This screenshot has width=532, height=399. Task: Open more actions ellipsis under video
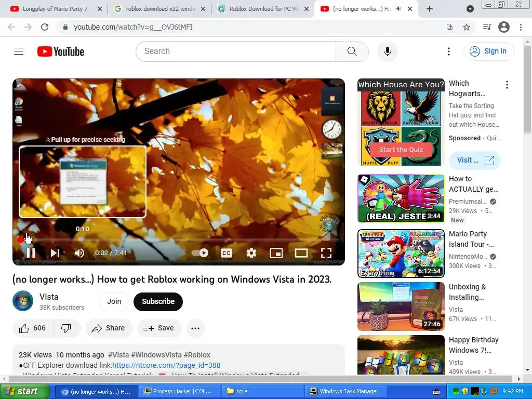coord(195,328)
